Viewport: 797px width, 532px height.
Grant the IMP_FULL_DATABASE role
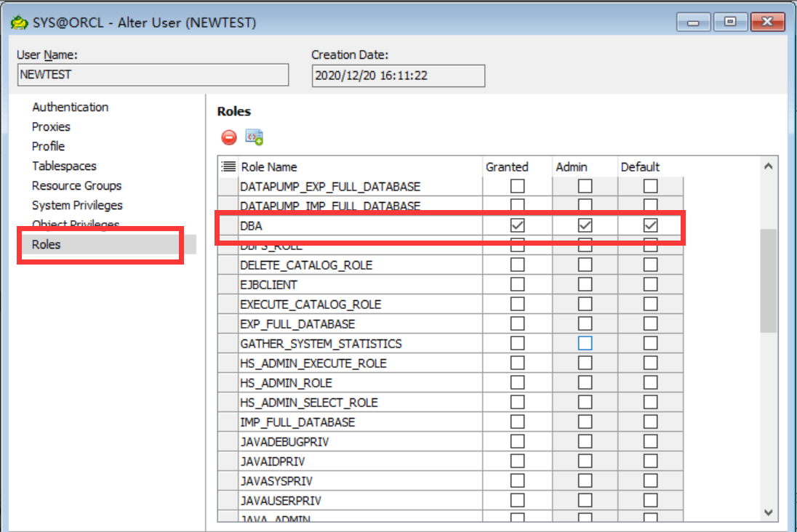pos(518,422)
